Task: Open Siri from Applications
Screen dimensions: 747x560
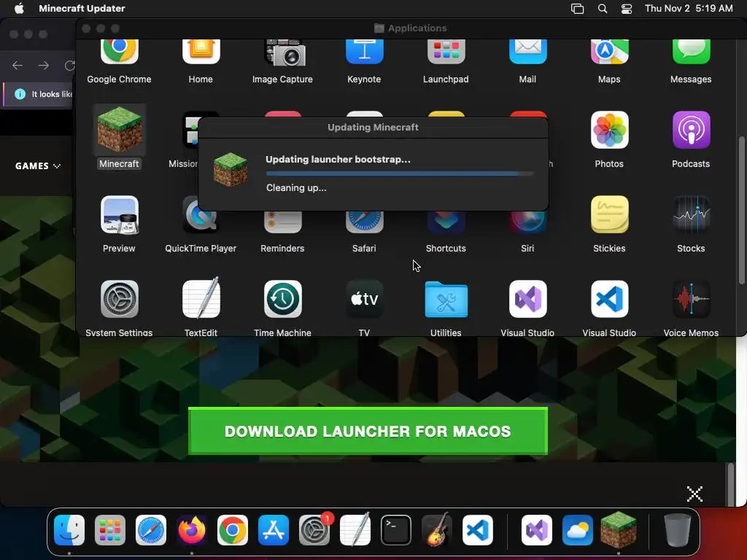Action: click(528, 222)
